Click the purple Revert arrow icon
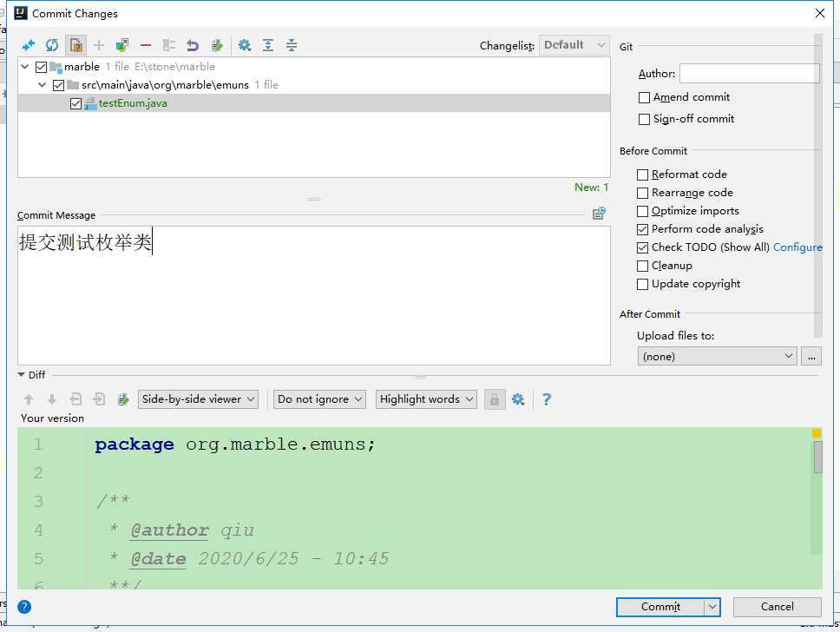Image resolution: width=840 pixels, height=632 pixels. coord(193,45)
